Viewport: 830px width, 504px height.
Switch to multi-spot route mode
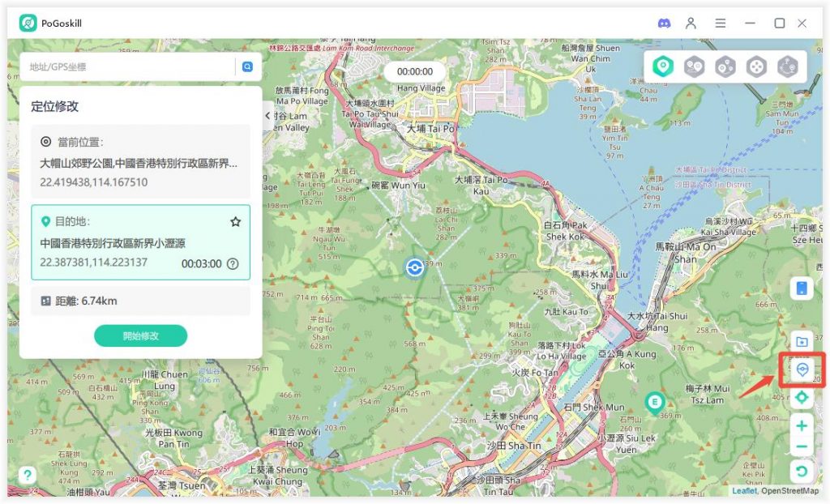coord(725,67)
